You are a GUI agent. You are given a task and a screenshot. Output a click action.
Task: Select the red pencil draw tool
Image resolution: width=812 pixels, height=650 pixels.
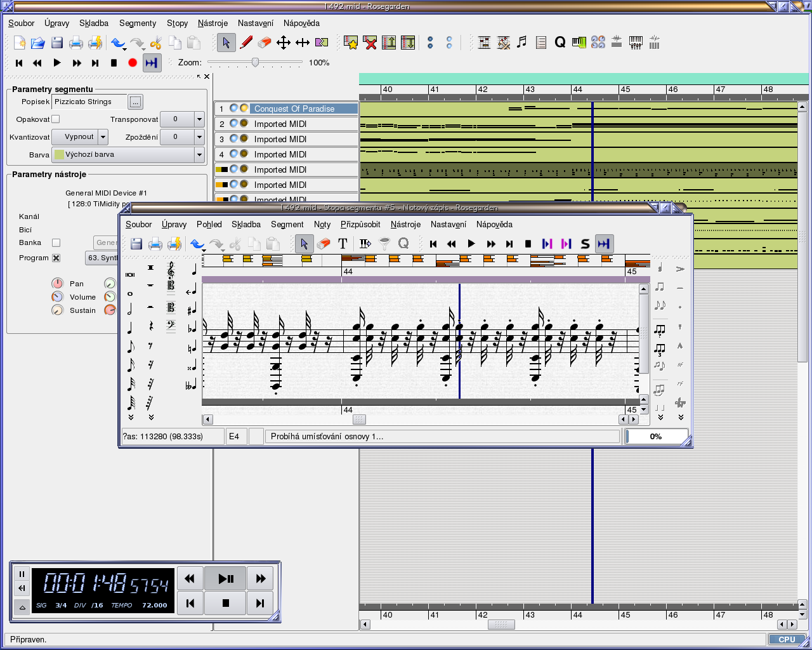point(246,43)
